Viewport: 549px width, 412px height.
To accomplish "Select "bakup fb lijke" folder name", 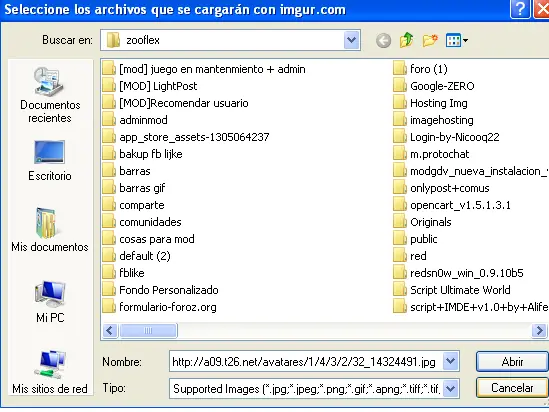I will pos(151,154).
